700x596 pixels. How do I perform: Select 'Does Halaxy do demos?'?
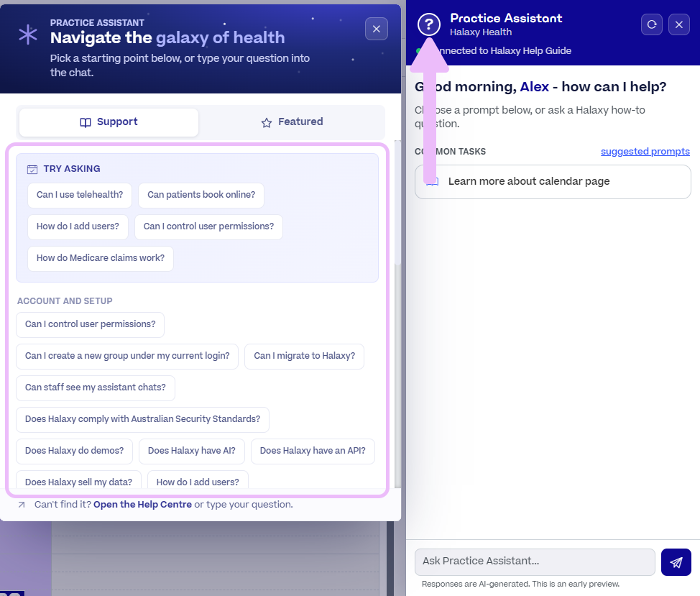75,451
